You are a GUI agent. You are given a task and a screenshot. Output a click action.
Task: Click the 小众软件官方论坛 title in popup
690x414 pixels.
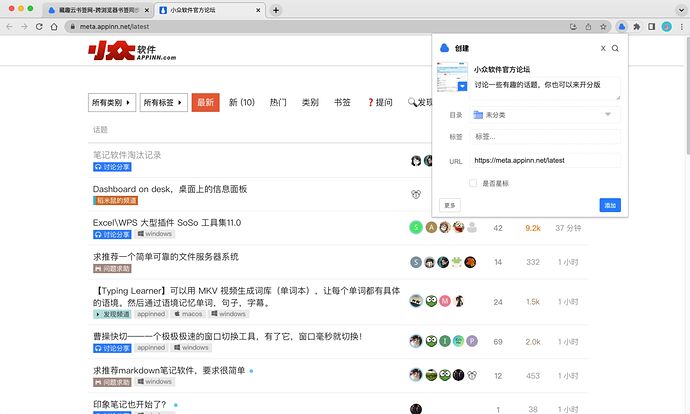point(502,69)
